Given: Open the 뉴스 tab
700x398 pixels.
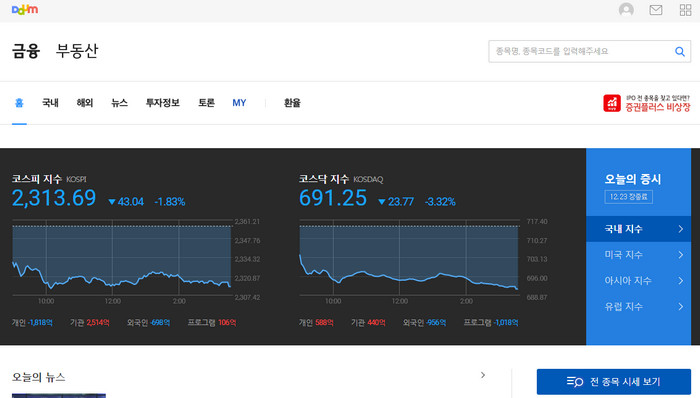Looking at the screenshot, I should (119, 103).
